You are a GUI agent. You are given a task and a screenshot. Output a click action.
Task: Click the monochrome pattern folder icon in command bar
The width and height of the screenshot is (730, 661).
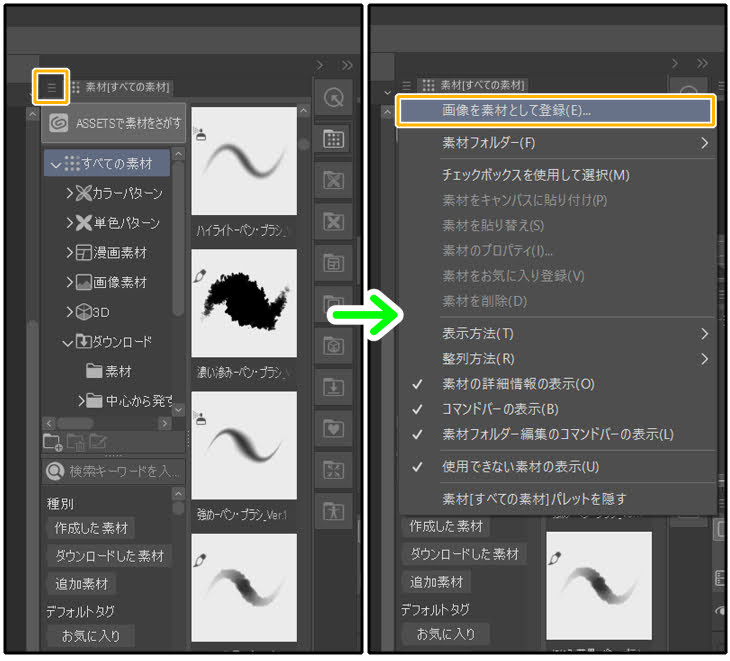(x=333, y=222)
